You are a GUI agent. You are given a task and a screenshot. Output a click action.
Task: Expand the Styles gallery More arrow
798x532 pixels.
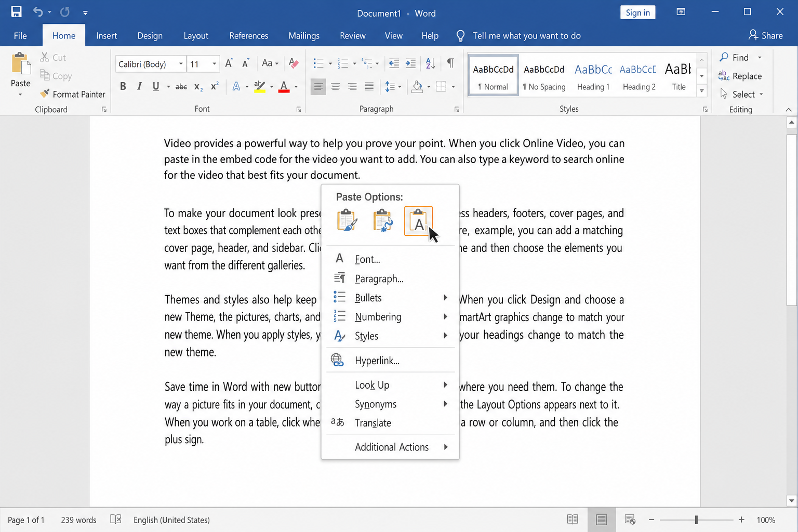coord(702,91)
